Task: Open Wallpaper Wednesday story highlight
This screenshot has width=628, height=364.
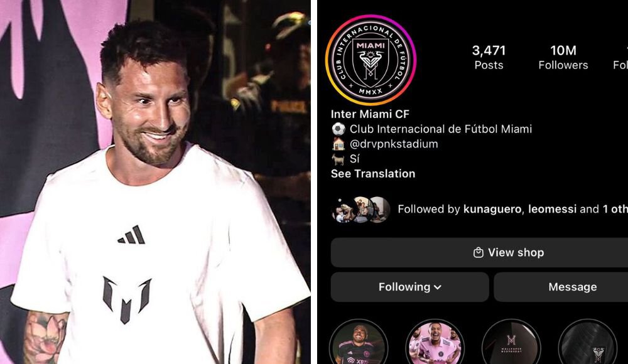Action: [x=511, y=343]
